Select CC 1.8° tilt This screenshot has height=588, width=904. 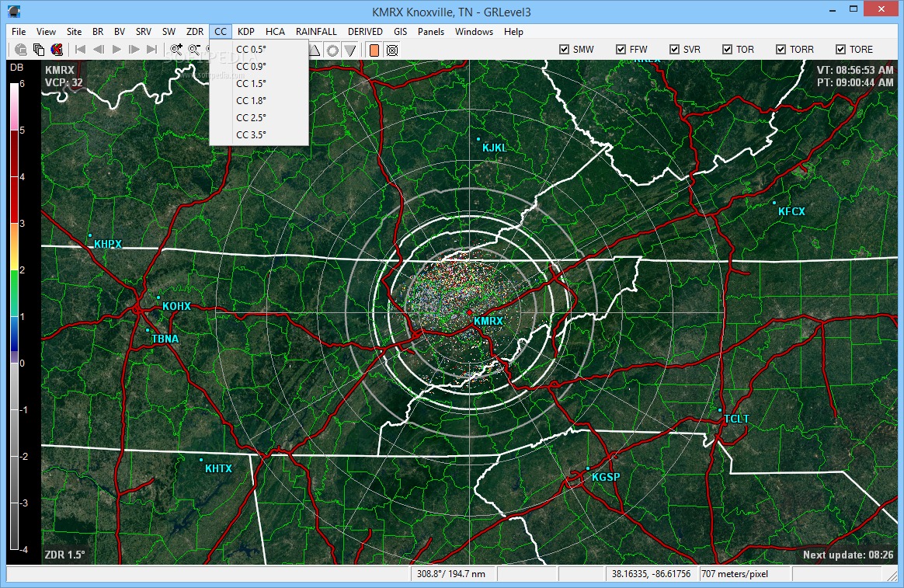(259, 100)
